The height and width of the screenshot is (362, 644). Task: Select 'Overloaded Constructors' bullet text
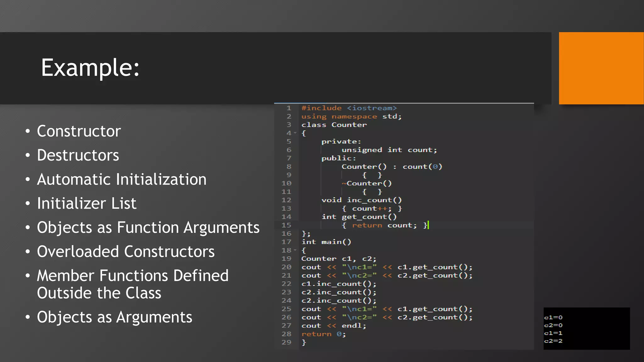[x=126, y=252]
